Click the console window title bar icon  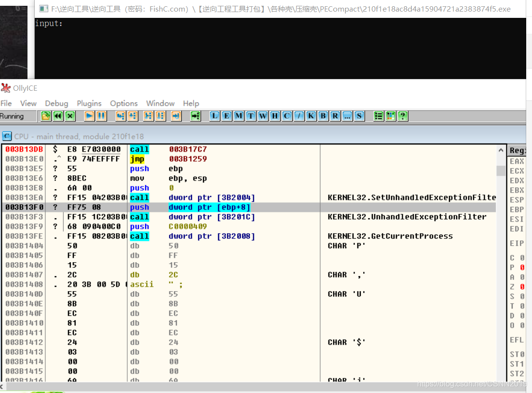pos(43,9)
